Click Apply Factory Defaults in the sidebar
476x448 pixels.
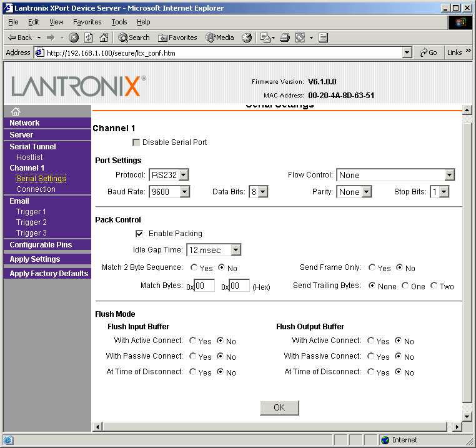(x=49, y=273)
